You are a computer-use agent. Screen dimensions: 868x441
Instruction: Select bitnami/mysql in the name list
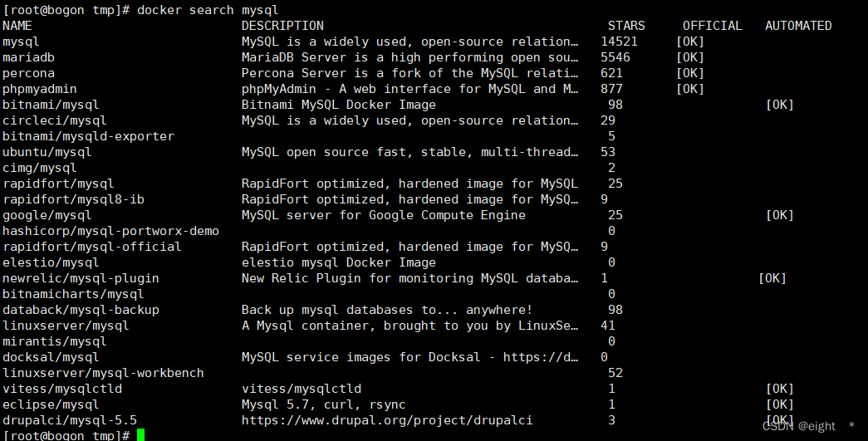[x=51, y=105]
